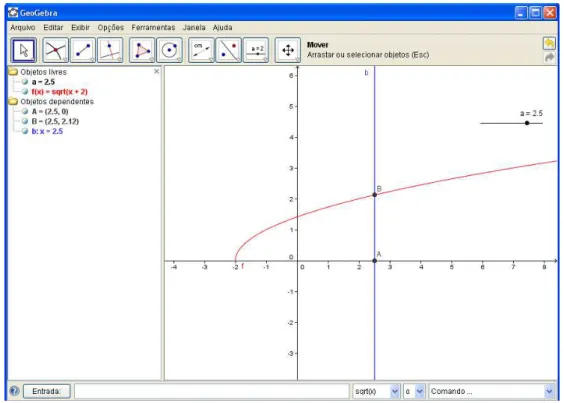Open the circle tool submenu arrow
Viewport: 564px width, 403px height.
click(179, 60)
